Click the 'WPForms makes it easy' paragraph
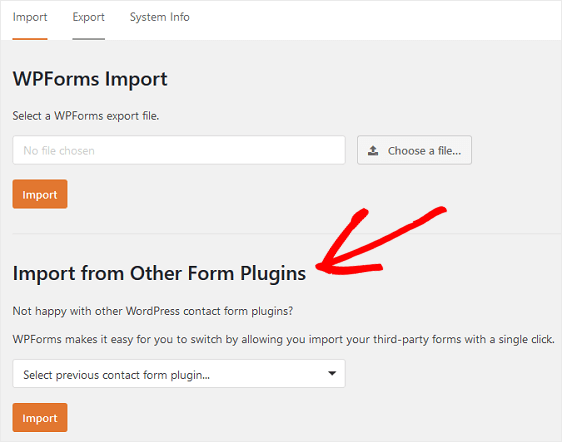The width and height of the screenshot is (562, 442). [x=284, y=339]
